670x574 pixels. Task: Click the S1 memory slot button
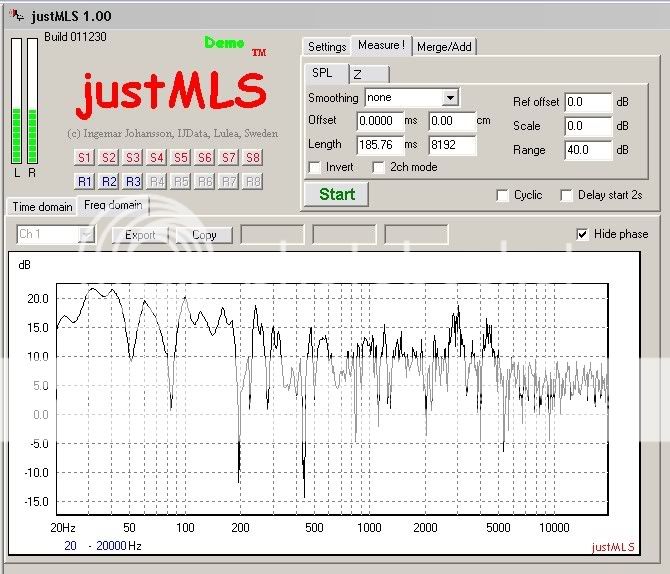pos(85,158)
